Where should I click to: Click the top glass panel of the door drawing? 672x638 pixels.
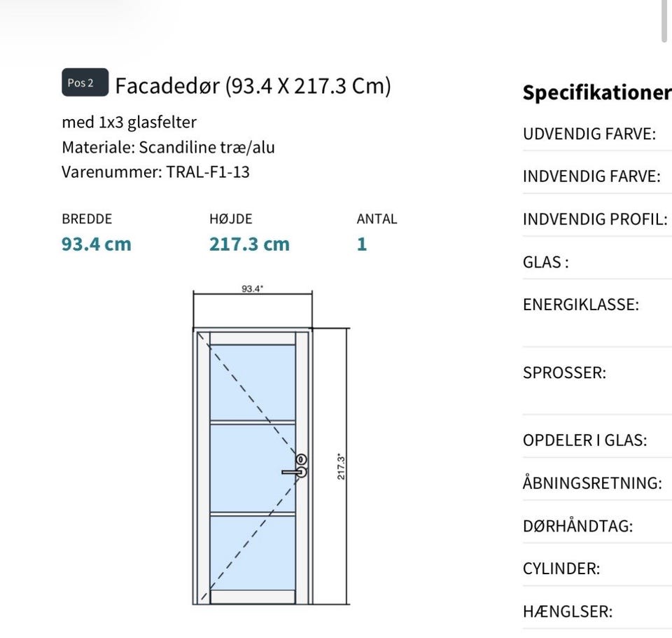point(253,382)
